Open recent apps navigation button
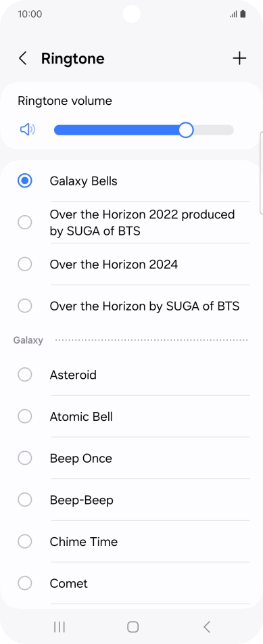Viewport: 263px width, 644px height. click(x=59, y=626)
